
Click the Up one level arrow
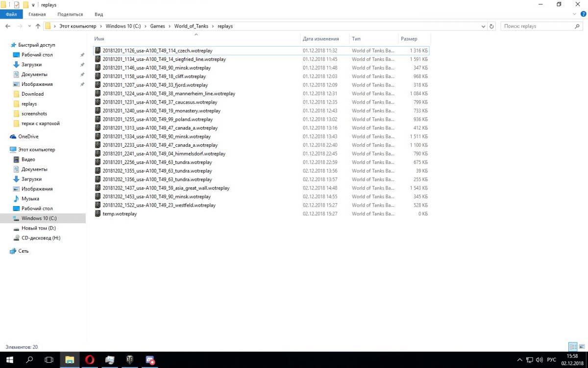point(38,26)
